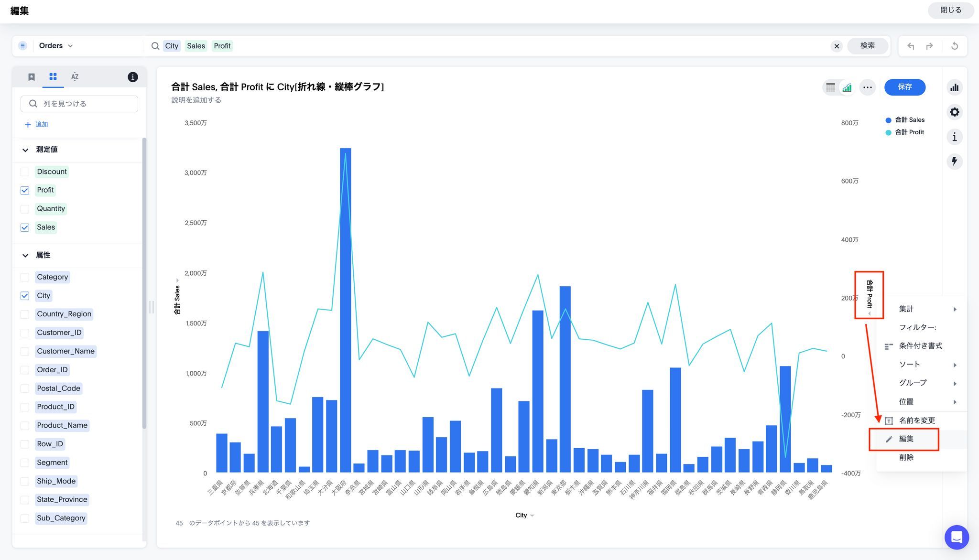Check the Customer_ID checkbox
The width and height of the screenshot is (979, 560).
[25, 333]
